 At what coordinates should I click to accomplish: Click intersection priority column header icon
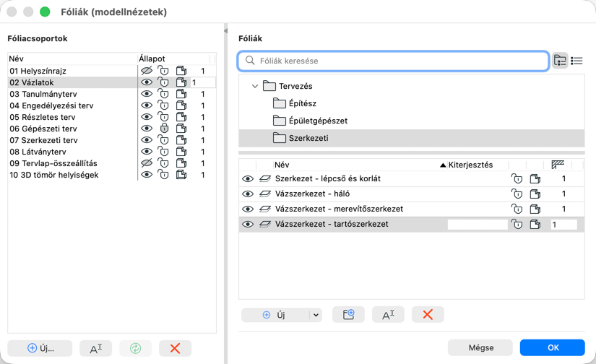[558, 165]
